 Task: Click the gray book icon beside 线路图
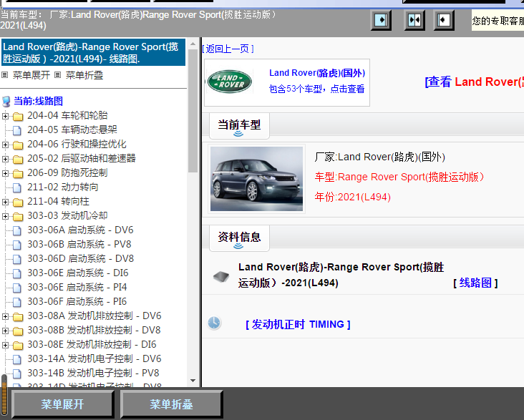(221, 276)
